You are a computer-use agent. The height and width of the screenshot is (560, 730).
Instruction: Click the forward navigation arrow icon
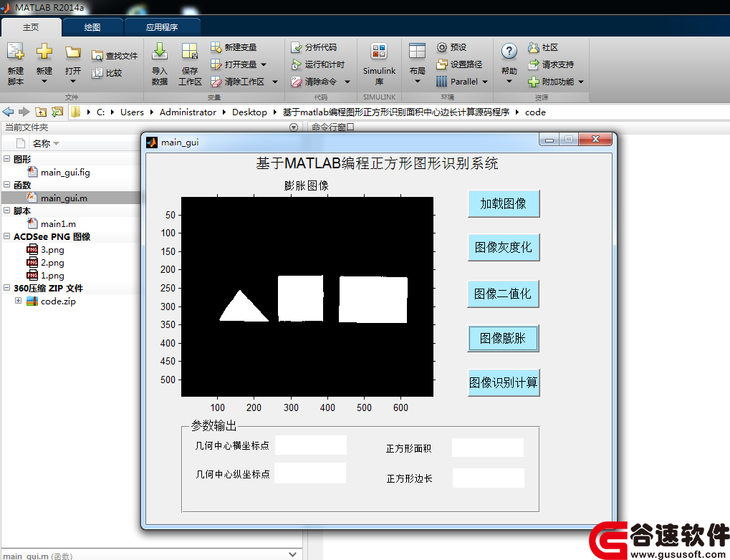tap(24, 112)
